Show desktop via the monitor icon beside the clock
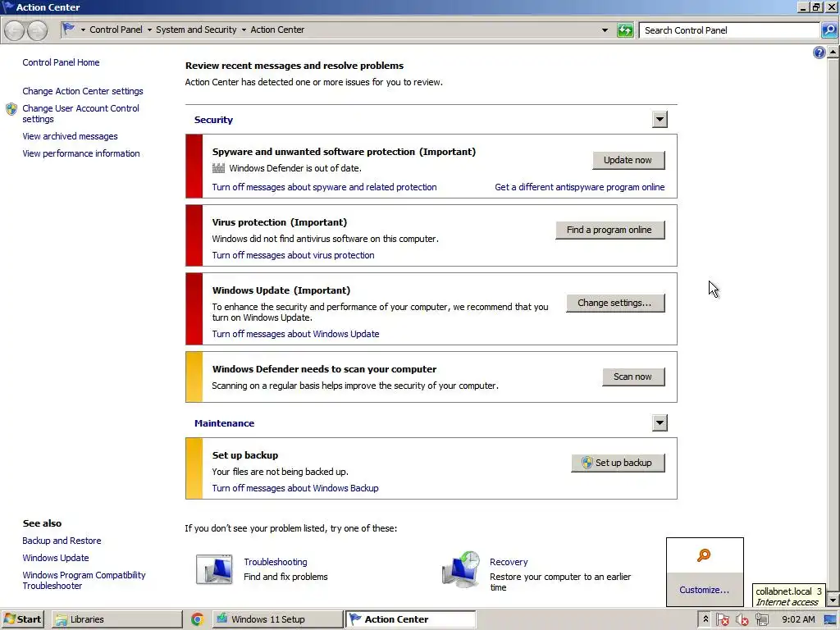Image resolution: width=840 pixels, height=630 pixels. 830,619
